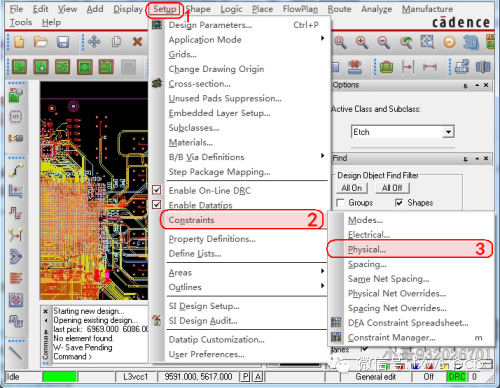Open the 3D viewer icon
Screen dimensions: 500x388
point(471,43)
